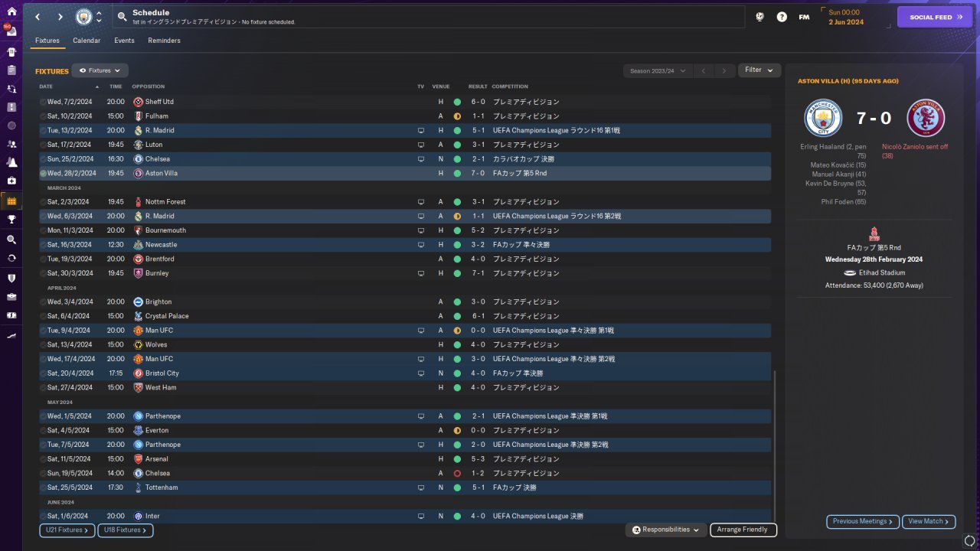Tick the selector for the Bournemouth fixture
Image resolution: width=980 pixels, height=551 pixels.
pyautogui.click(x=43, y=230)
